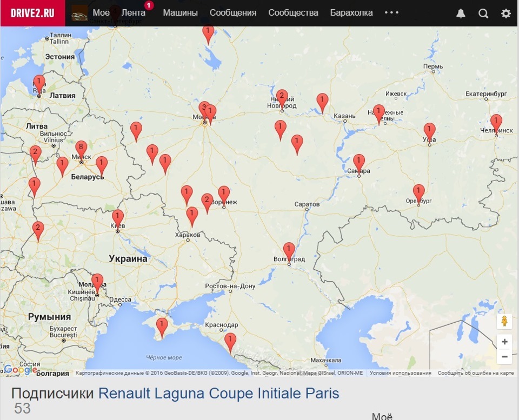Open the Лента feed menu
The height and width of the screenshot is (420, 519).
tap(134, 12)
